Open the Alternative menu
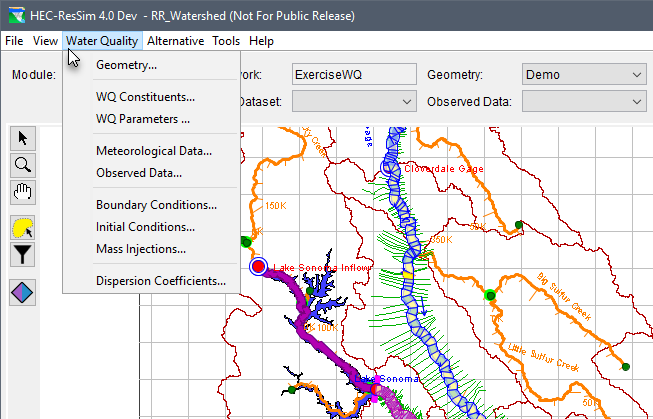 point(175,41)
